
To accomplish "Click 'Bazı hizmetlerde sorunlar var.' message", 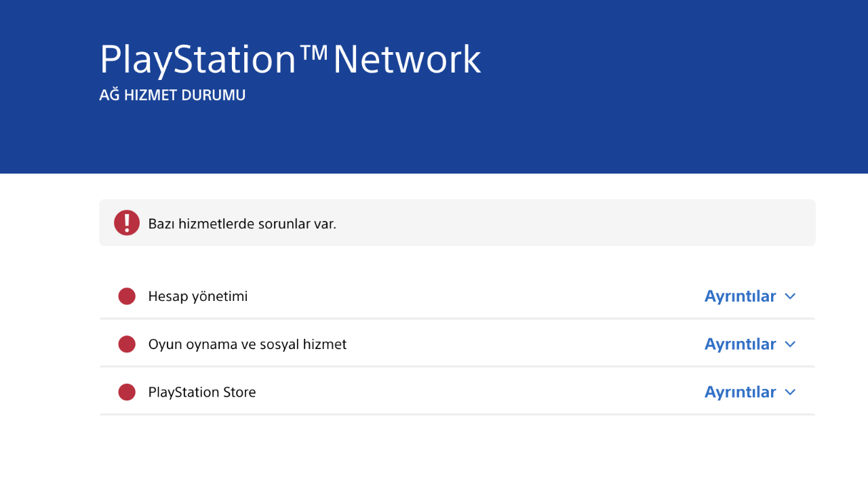I will click(x=242, y=223).
